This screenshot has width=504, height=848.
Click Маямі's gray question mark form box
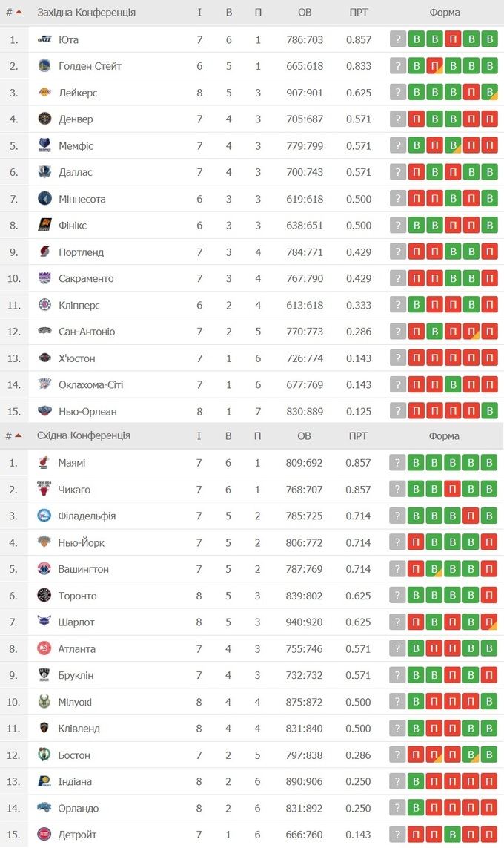pos(399,463)
